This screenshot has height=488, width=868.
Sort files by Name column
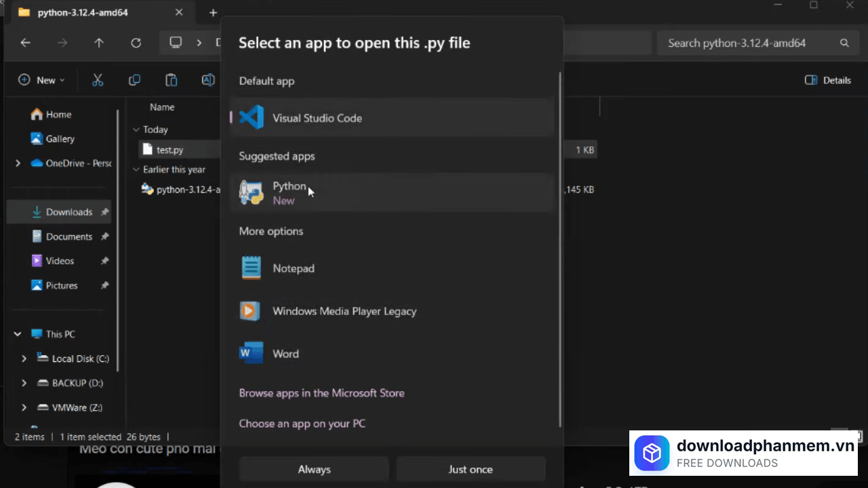pyautogui.click(x=162, y=107)
